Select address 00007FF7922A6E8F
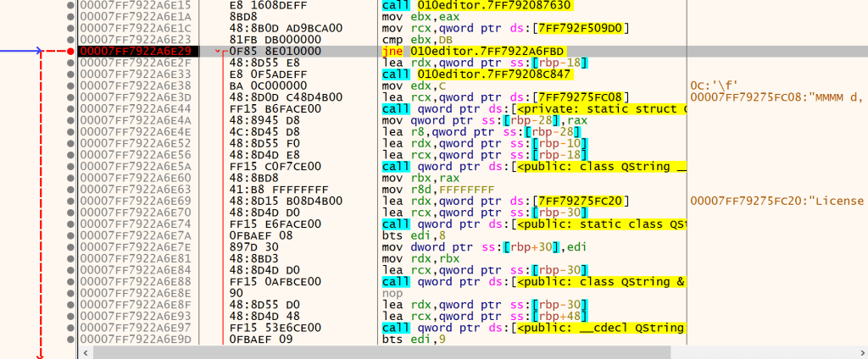868x359 pixels. [136, 305]
